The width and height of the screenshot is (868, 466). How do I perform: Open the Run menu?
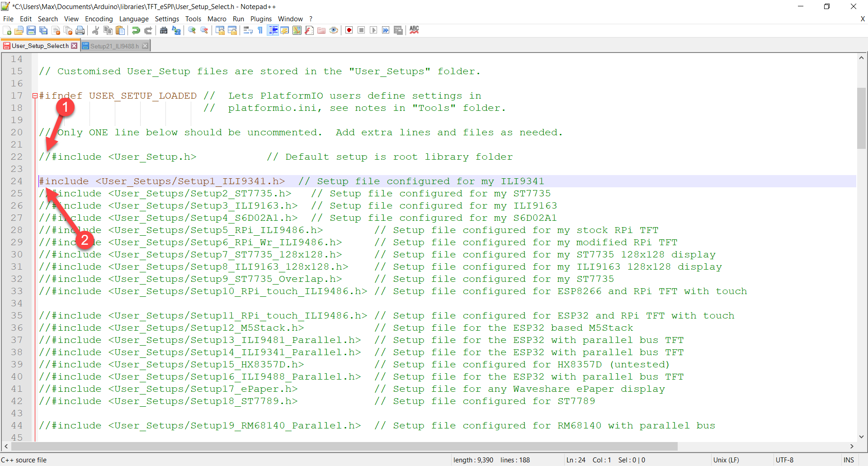tap(238, 19)
